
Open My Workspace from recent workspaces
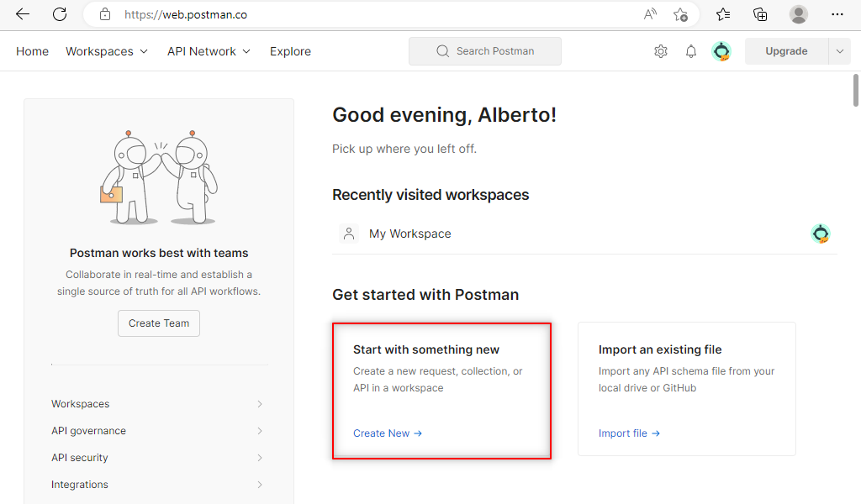(409, 234)
